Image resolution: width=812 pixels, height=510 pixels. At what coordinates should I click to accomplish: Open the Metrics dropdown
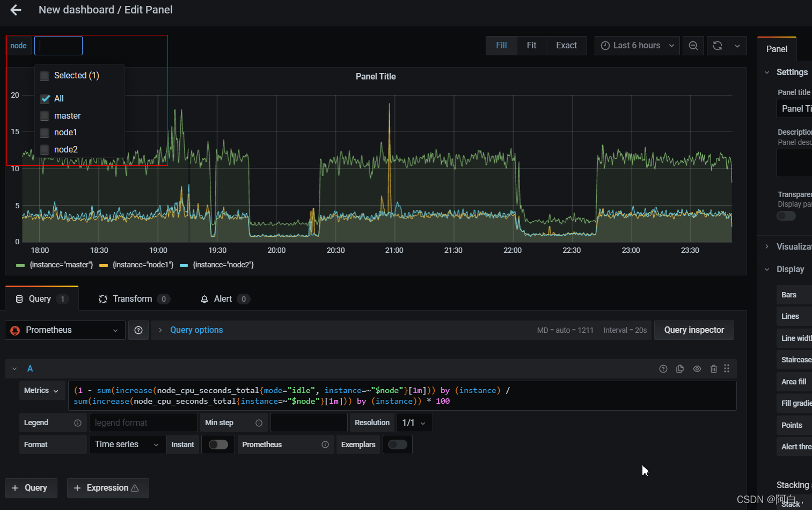click(x=42, y=391)
